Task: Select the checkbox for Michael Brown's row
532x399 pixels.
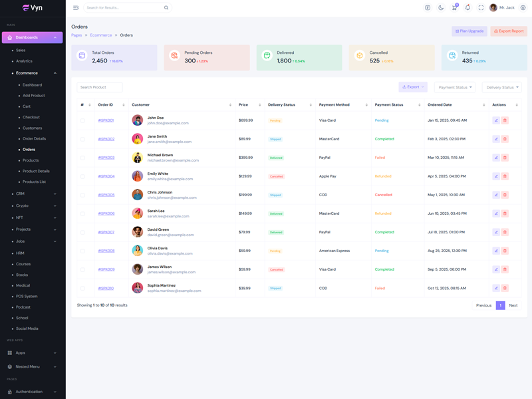Action: (82, 158)
